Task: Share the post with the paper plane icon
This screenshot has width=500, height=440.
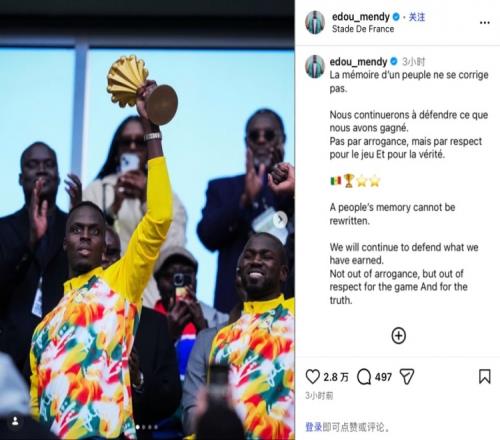Action: point(407,377)
